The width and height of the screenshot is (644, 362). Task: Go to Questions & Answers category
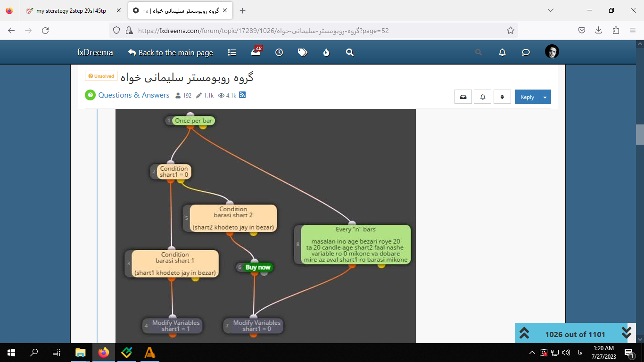[x=134, y=95]
